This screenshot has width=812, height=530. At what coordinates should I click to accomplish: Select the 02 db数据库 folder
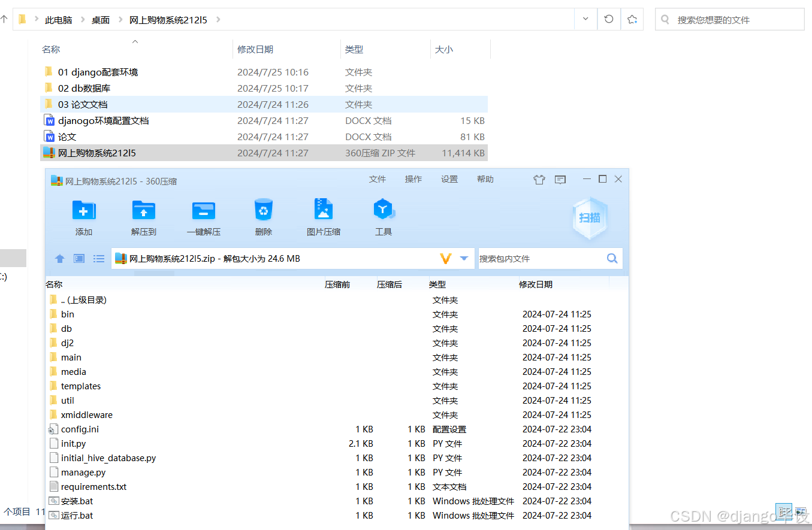point(264,88)
